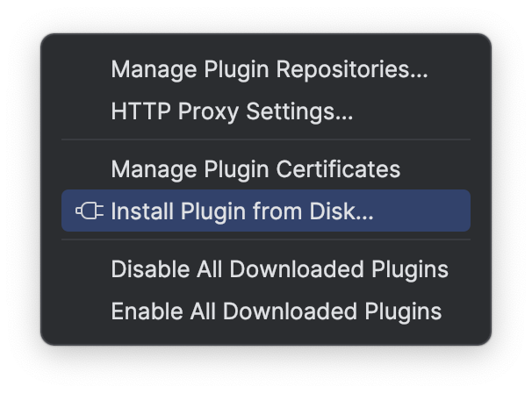Screen dimensions: 532x393
Task: Open Manage Plugin Repositories menu entry
Action: (x=269, y=70)
